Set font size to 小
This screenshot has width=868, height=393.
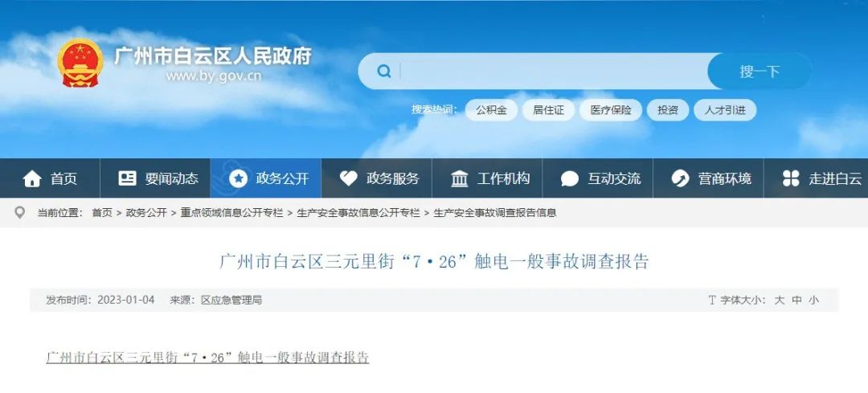(813, 300)
